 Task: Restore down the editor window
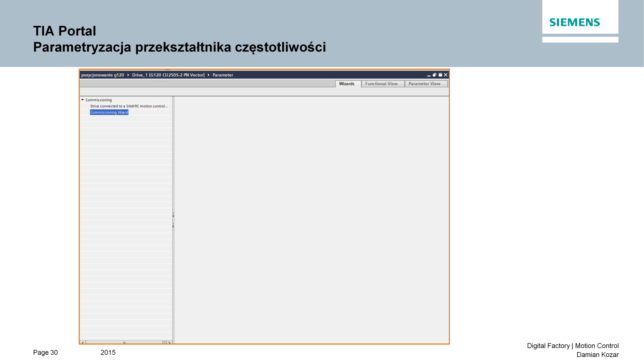click(434, 75)
